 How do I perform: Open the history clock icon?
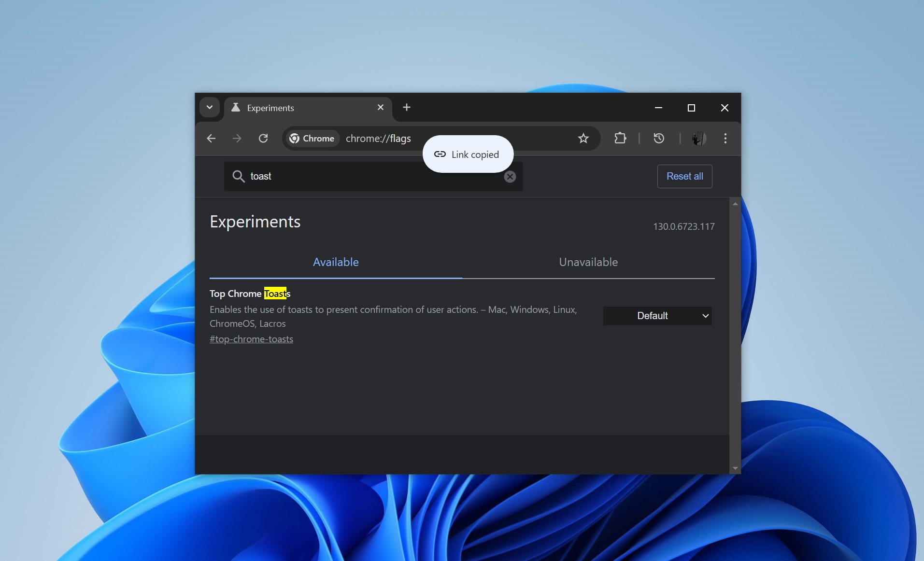(x=659, y=139)
